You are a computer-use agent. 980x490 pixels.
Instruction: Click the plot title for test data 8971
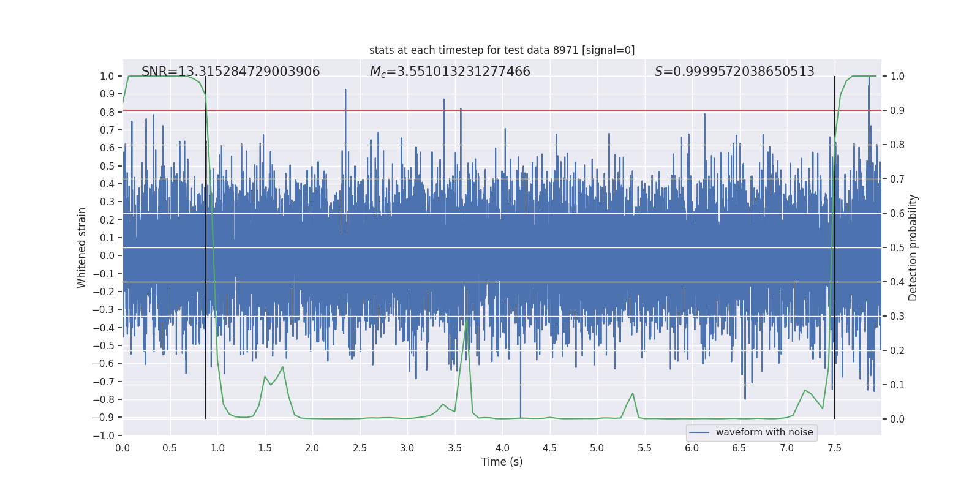tap(502, 50)
